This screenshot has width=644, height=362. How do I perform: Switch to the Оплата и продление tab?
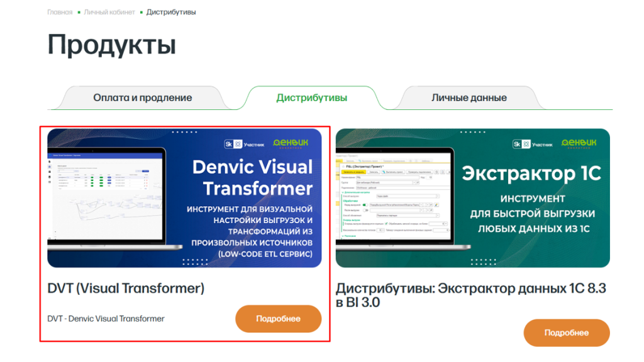[x=143, y=97]
